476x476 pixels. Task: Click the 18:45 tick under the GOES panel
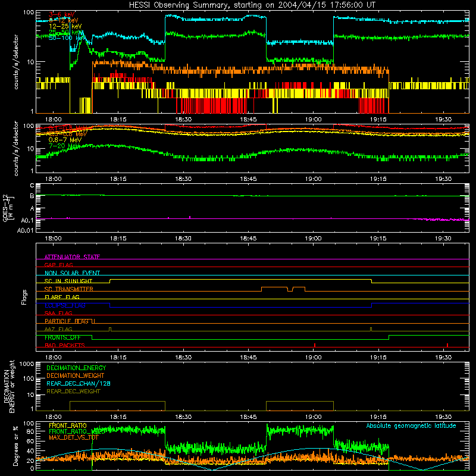click(x=248, y=239)
